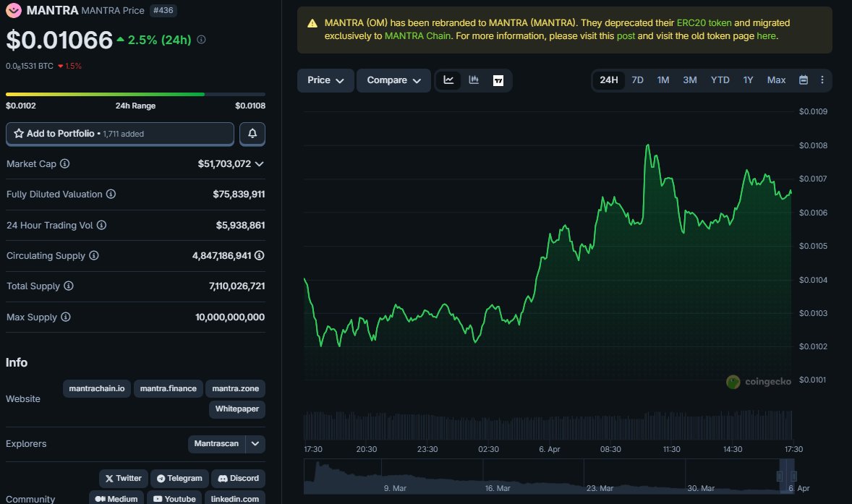This screenshot has width=852, height=504.
Task: Expand the Market Cap chevron
Action: point(260,164)
